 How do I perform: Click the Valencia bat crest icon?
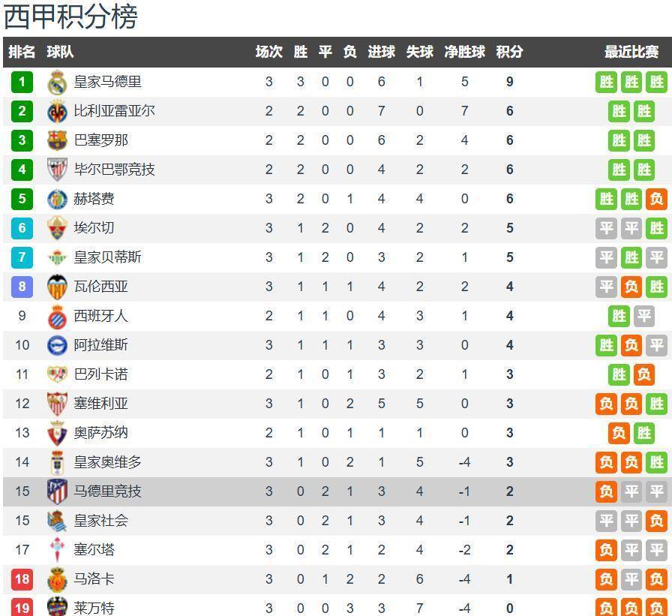[57, 287]
